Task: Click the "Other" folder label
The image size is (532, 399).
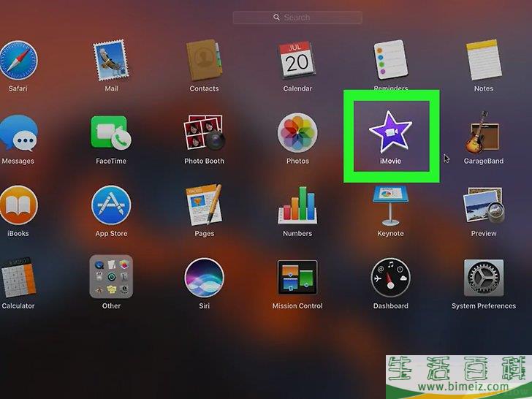Action: click(x=111, y=305)
